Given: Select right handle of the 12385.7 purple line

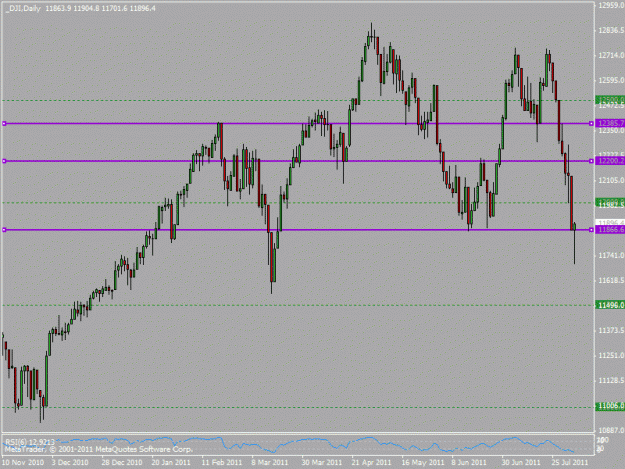Looking at the screenshot, I should [x=591, y=124].
